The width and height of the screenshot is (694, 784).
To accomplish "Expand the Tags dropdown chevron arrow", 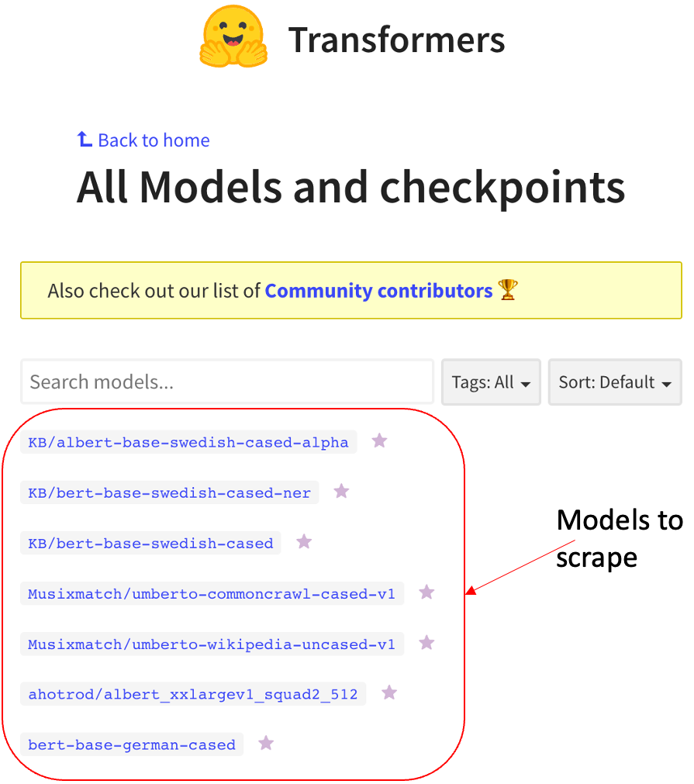I will [x=524, y=382].
